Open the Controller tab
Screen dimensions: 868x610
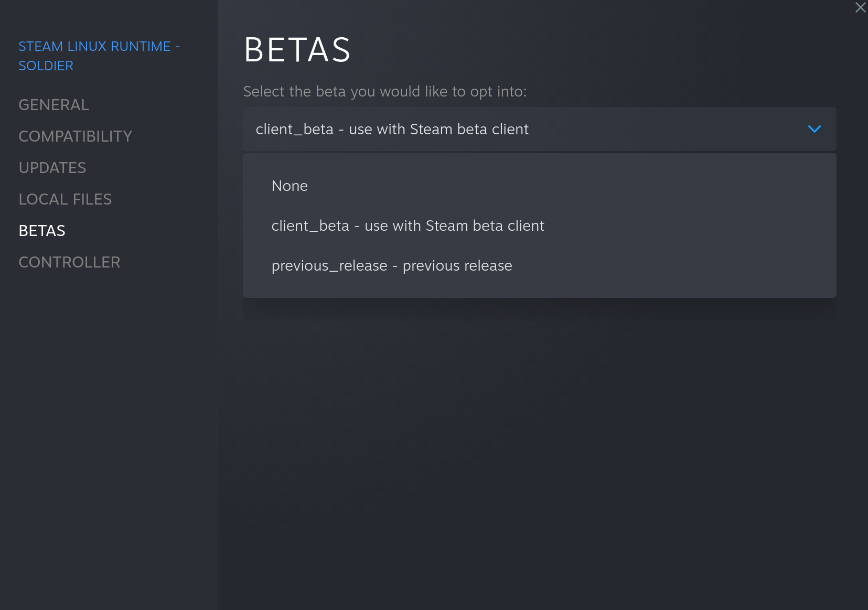[70, 262]
